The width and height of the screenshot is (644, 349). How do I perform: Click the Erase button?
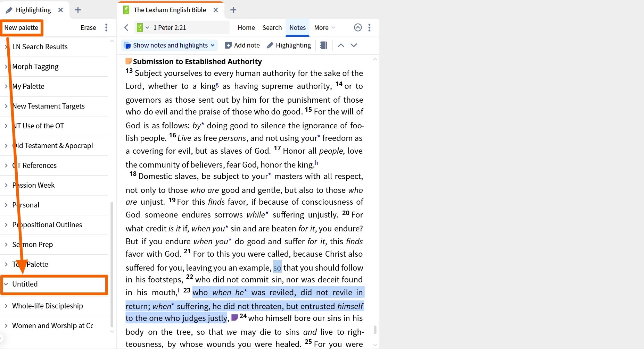pos(88,28)
